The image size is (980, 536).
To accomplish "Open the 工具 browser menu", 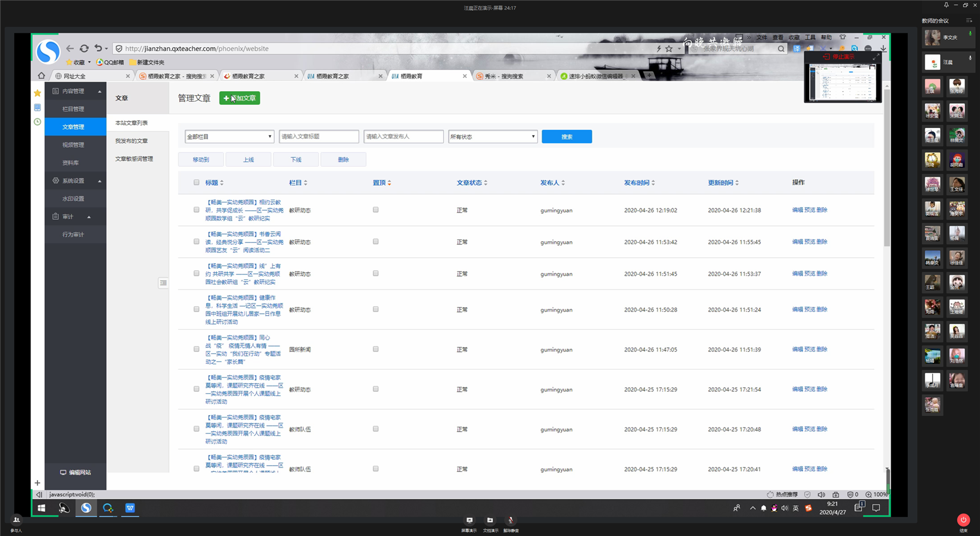I will tap(810, 38).
